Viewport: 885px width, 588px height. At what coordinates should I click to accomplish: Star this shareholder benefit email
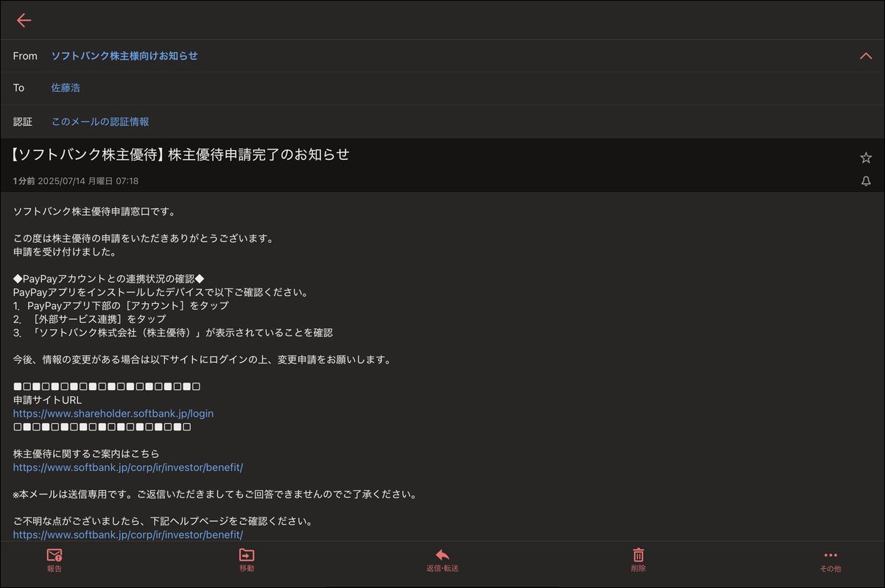point(866,157)
